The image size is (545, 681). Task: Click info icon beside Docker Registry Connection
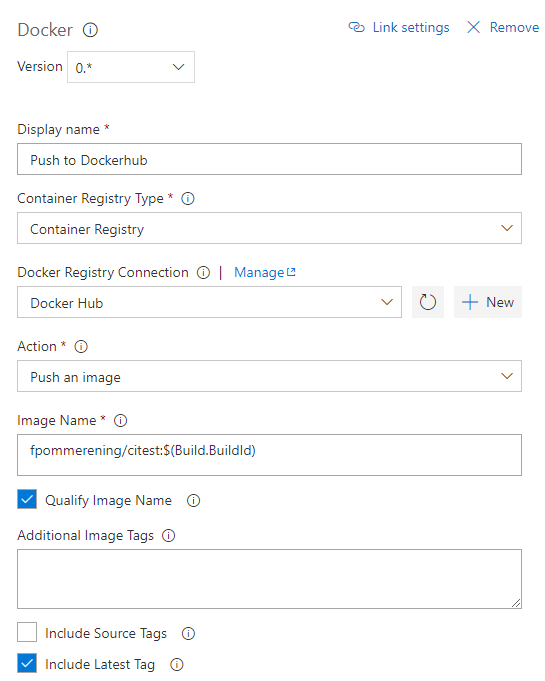203,272
